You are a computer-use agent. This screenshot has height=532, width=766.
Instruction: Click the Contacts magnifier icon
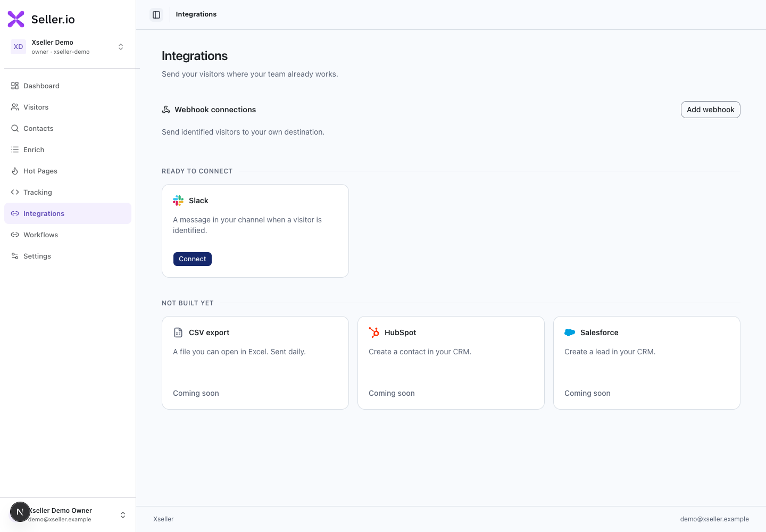pos(15,128)
